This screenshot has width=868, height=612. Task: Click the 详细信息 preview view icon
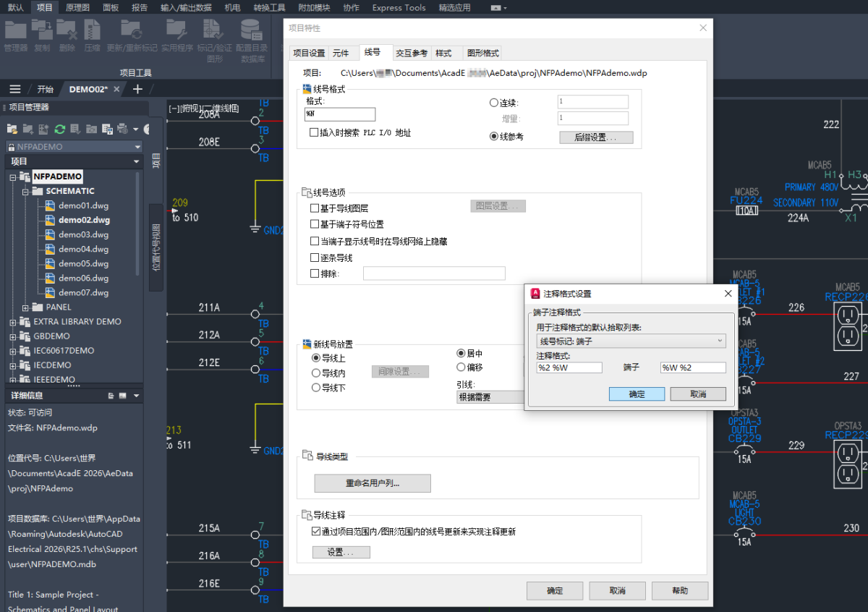[123, 396]
